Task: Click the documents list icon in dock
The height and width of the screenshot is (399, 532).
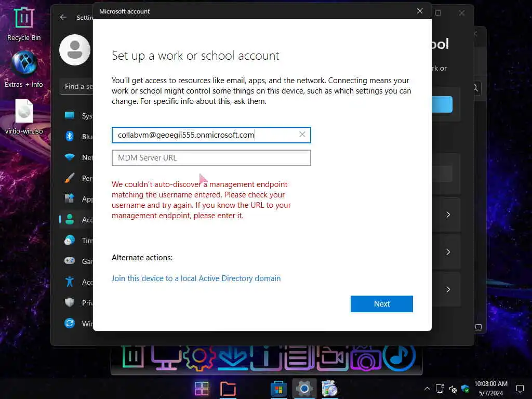Action: pyautogui.click(x=299, y=357)
